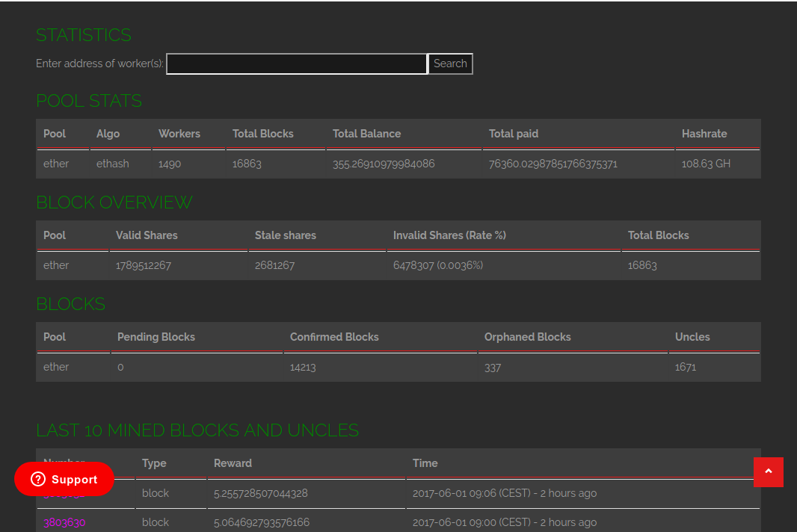797x532 pixels.
Task: Click the POOL STATS heading
Action: coord(89,101)
